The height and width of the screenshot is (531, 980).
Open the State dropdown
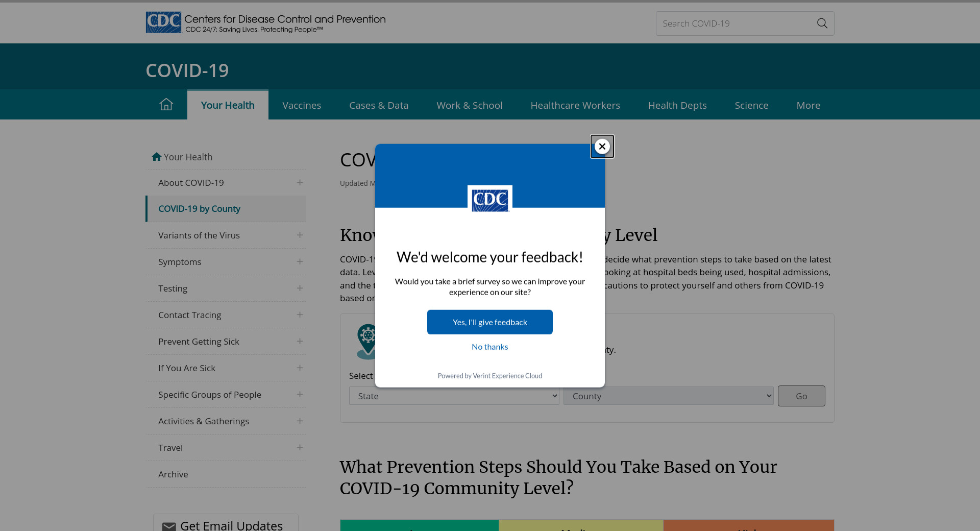[454, 396]
